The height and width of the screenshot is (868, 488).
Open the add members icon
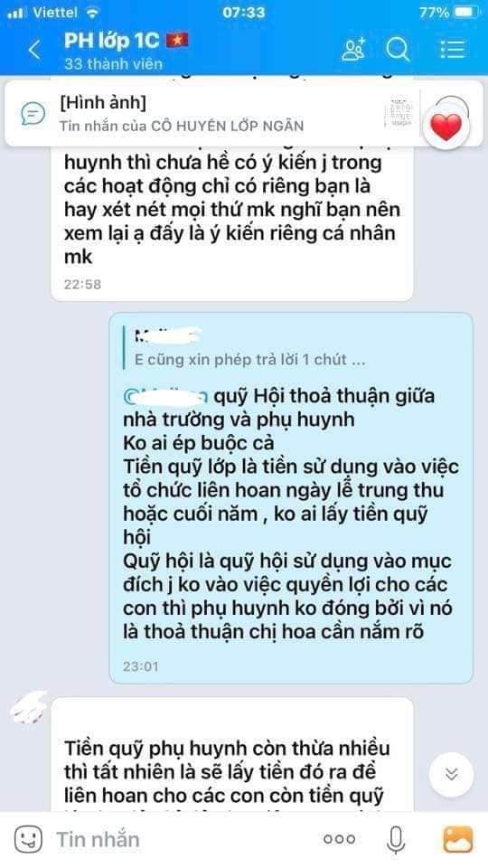[353, 50]
